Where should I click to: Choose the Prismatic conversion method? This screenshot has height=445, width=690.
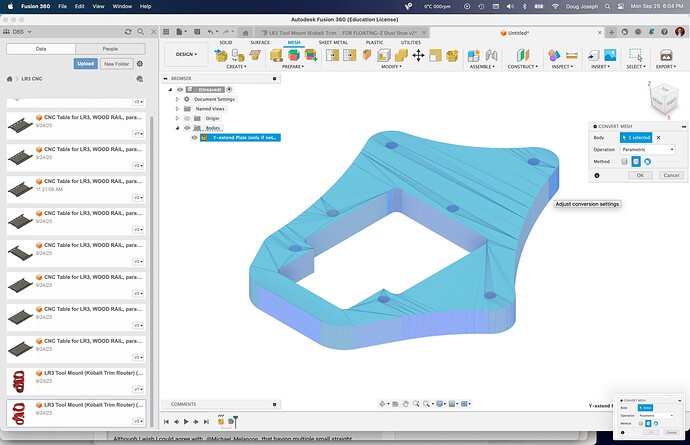point(636,162)
